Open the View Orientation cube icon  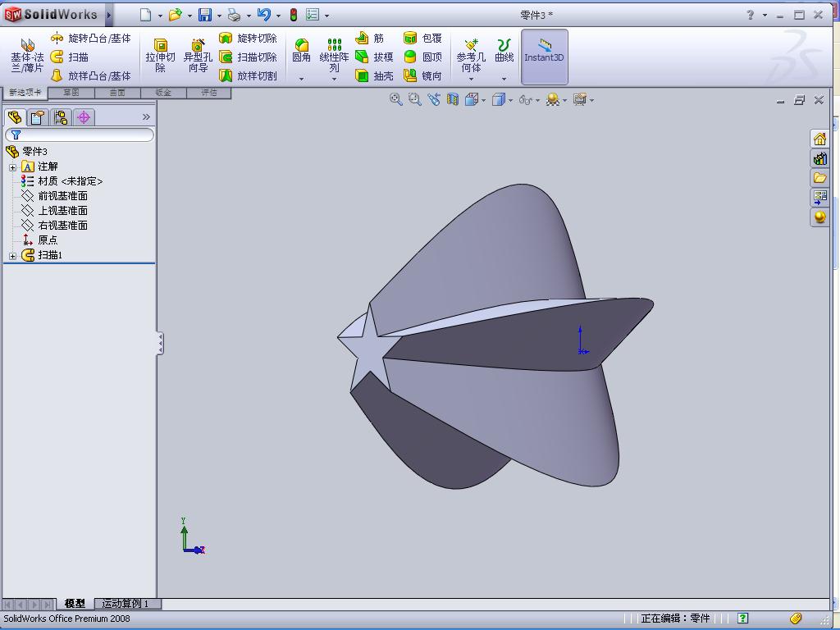coord(472,99)
